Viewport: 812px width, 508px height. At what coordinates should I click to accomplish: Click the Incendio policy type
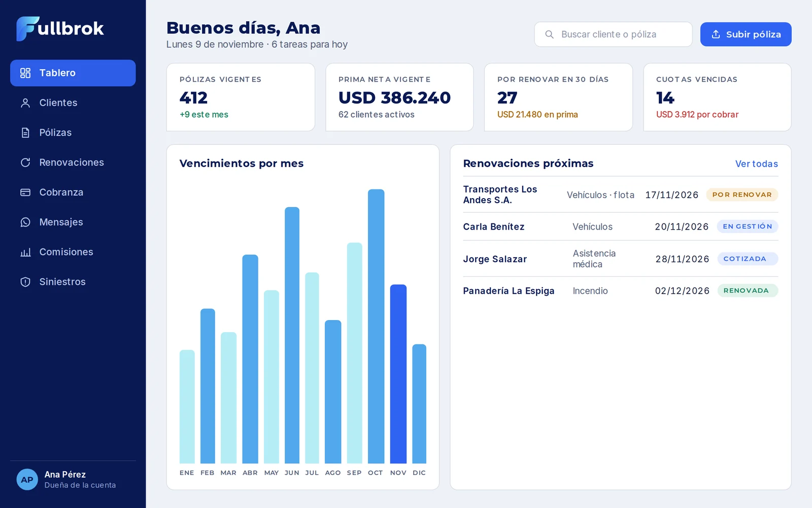tap(590, 291)
